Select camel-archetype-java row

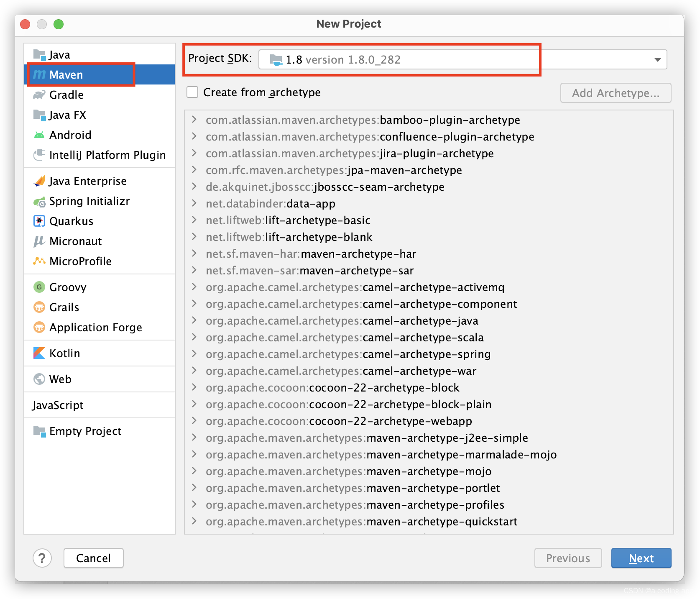click(429, 321)
